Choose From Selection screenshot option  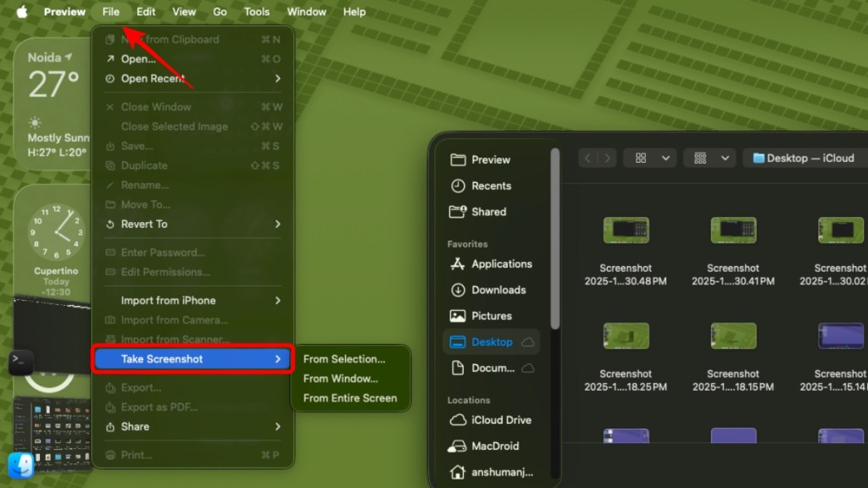coord(344,359)
